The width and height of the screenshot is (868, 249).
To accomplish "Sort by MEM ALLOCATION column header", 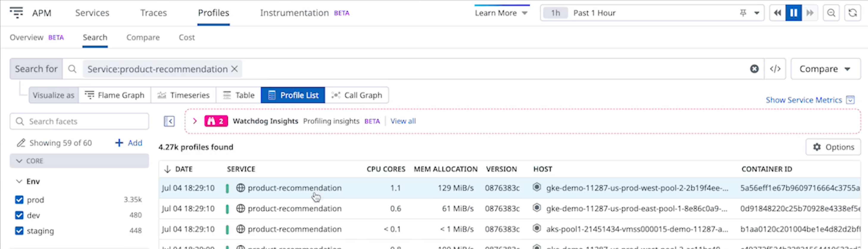I will pos(445,169).
